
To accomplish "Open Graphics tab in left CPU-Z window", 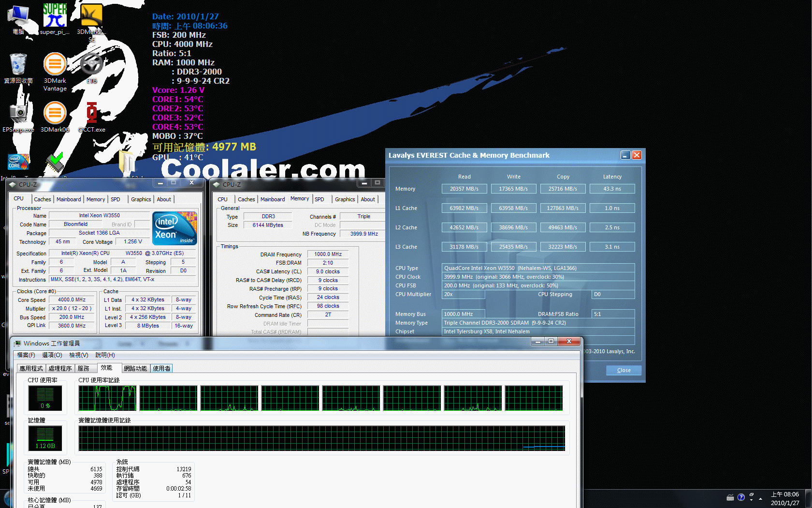I will tap(141, 199).
